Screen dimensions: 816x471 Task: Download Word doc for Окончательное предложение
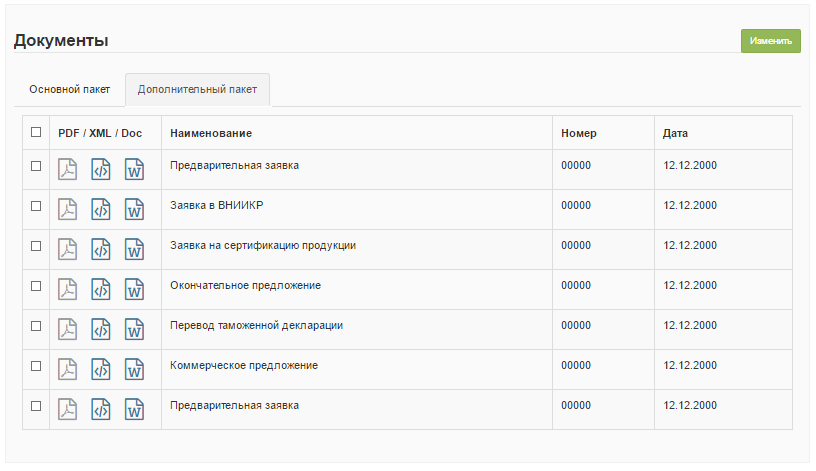pos(134,289)
